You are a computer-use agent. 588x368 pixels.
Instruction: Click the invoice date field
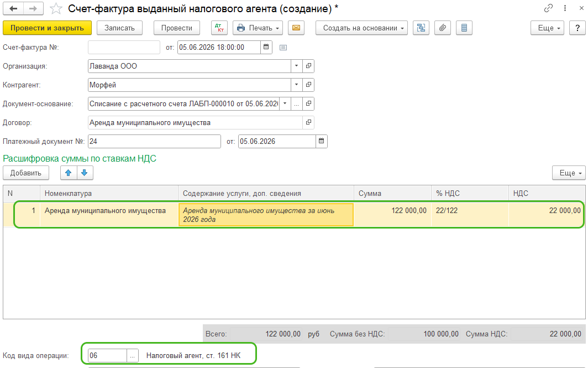click(x=219, y=48)
